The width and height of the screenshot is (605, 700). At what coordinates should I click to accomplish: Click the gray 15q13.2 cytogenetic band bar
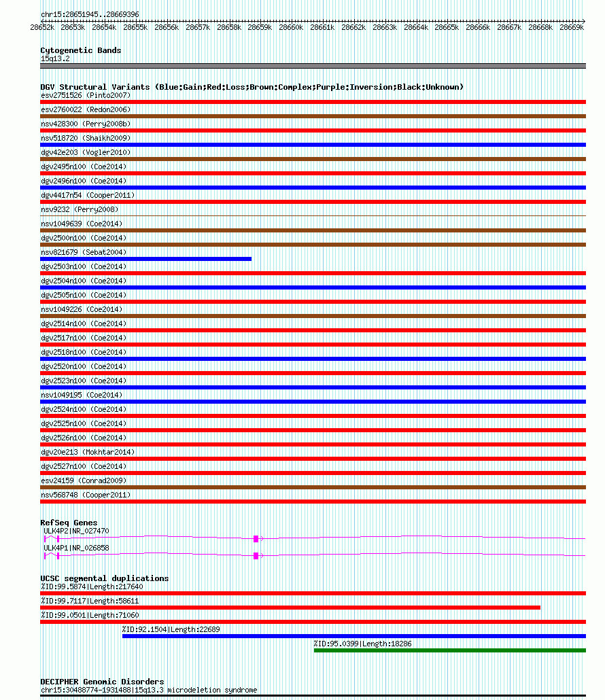313,66
